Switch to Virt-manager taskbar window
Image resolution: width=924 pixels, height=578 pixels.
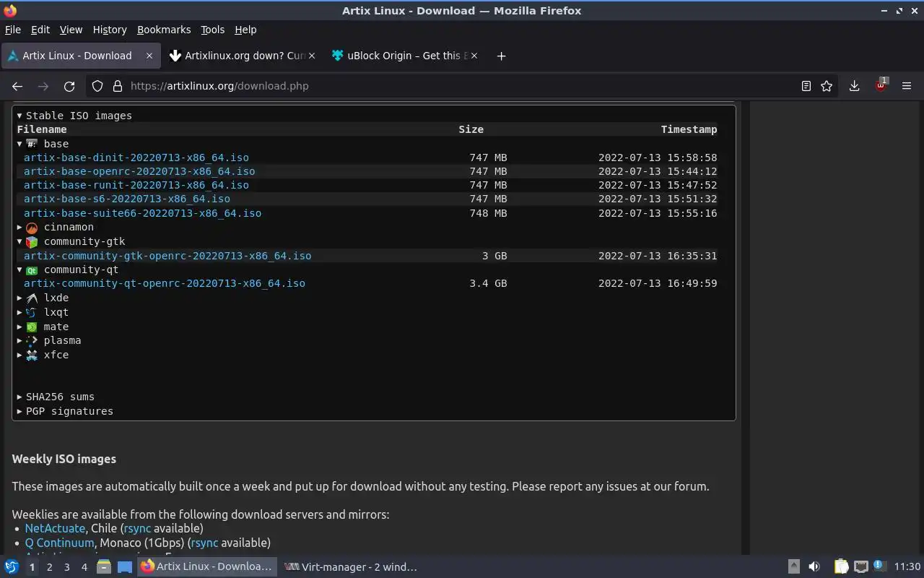pos(351,567)
